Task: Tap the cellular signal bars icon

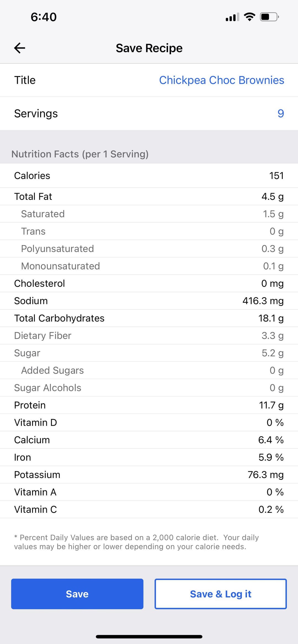Action: (x=232, y=17)
